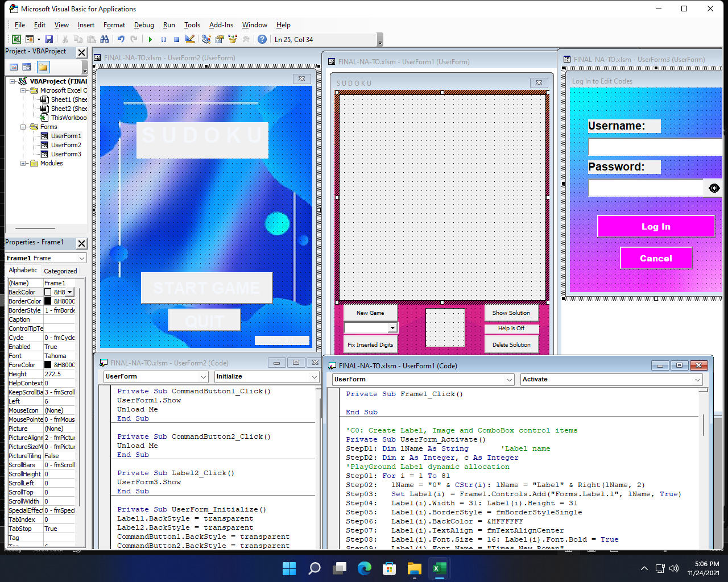Open the Format menu

(x=114, y=25)
